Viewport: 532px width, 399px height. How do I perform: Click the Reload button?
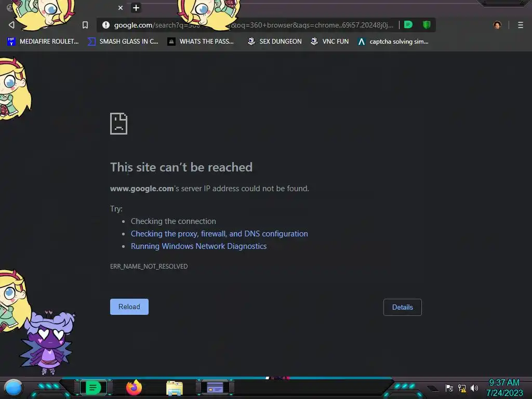(129, 307)
